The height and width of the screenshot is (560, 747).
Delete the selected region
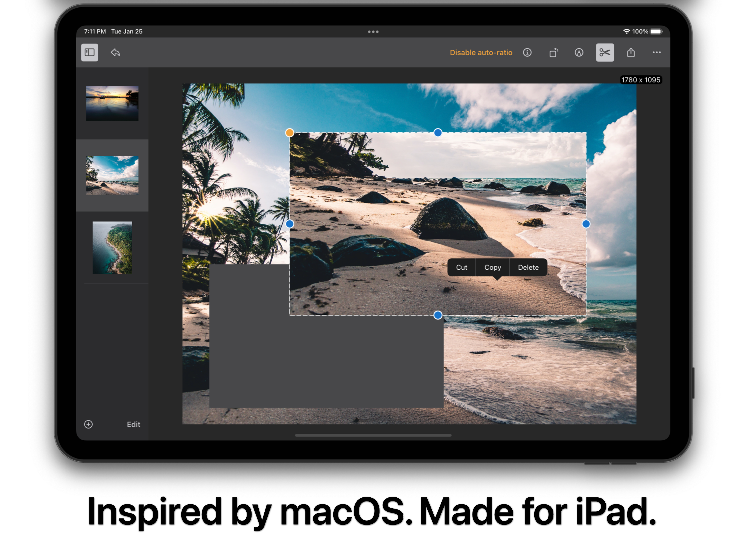[528, 267]
